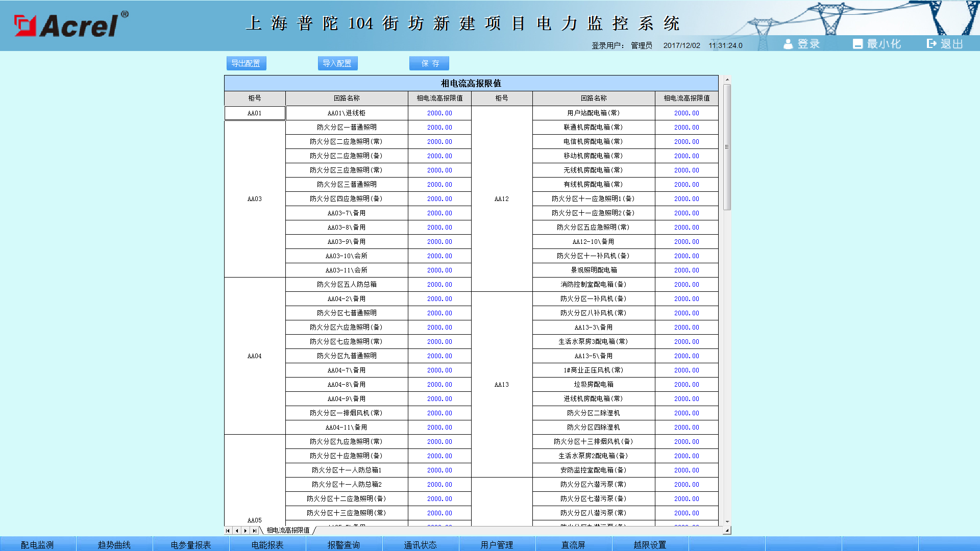Click the 安防监控室配电箱(备) cell
This screenshot has width=980, height=551.
594,470
